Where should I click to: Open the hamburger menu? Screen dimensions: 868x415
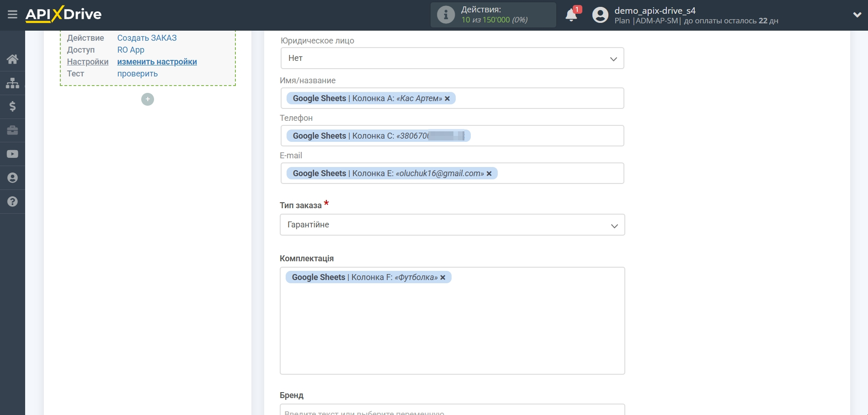pos(12,15)
